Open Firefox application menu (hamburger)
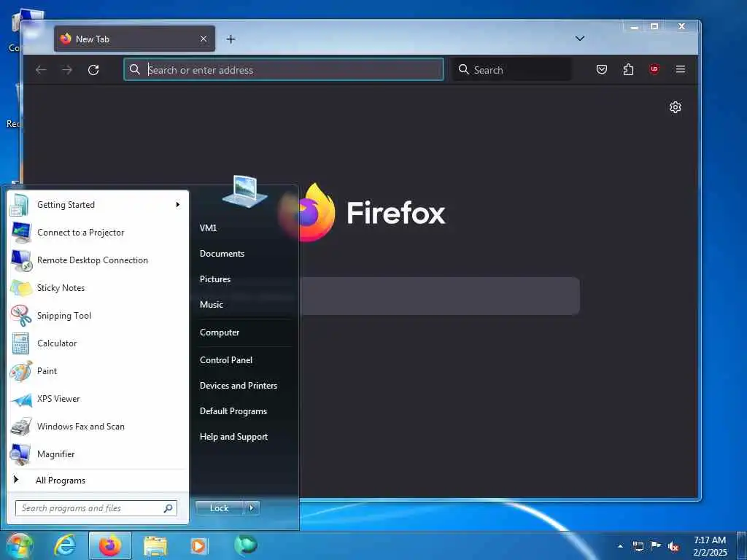747x560 pixels. (x=681, y=69)
